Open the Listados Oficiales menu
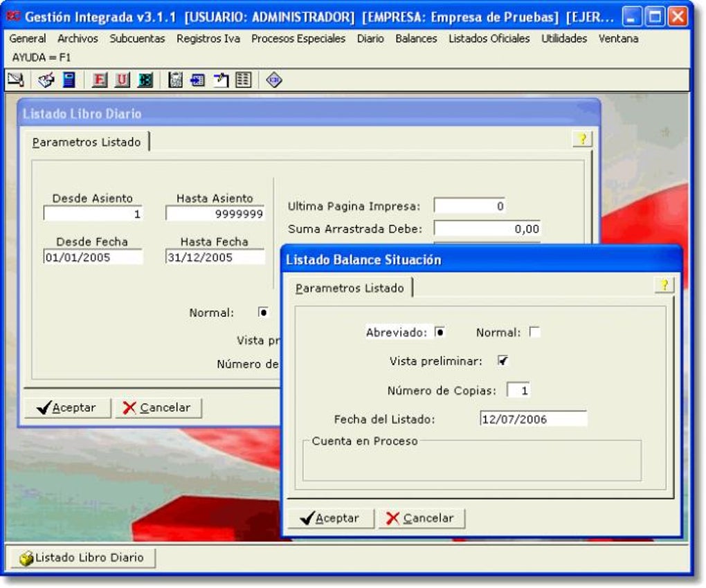The height and width of the screenshot is (588, 706). [x=489, y=39]
